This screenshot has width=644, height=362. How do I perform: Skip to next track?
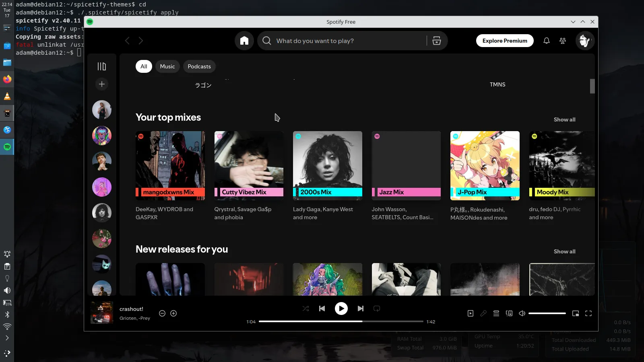click(x=361, y=309)
